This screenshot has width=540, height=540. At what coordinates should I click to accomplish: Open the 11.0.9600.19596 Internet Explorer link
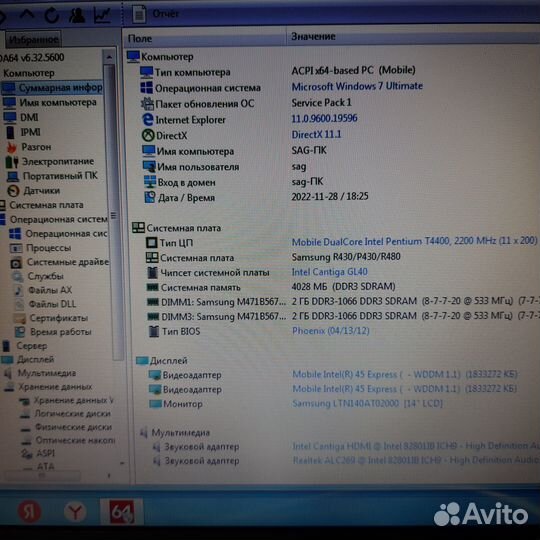coord(324,118)
